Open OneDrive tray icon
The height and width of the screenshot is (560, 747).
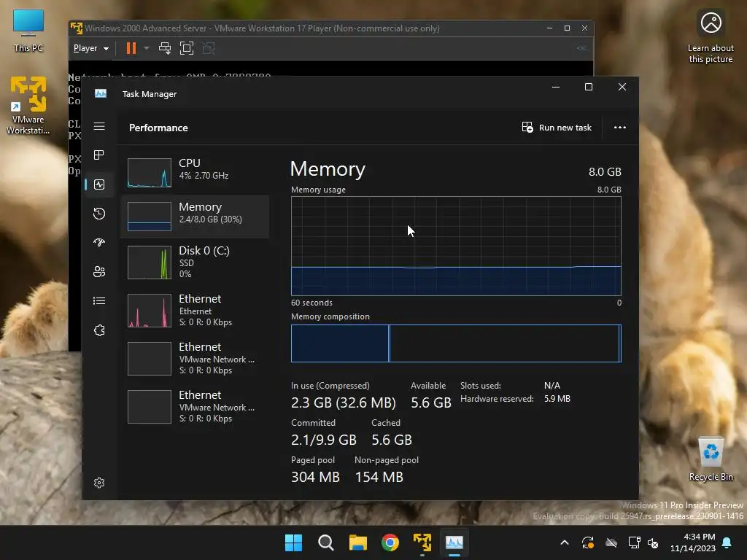click(611, 542)
